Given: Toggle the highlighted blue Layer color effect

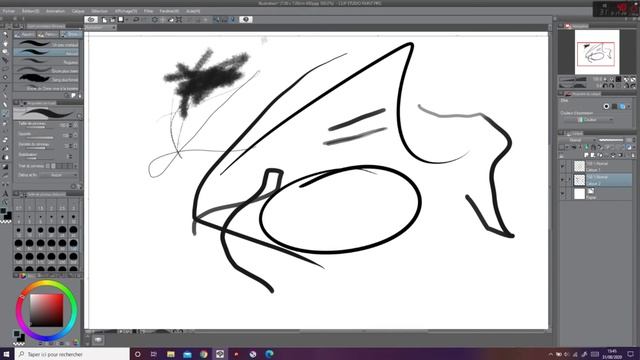Looking at the screenshot, I should [622, 106].
